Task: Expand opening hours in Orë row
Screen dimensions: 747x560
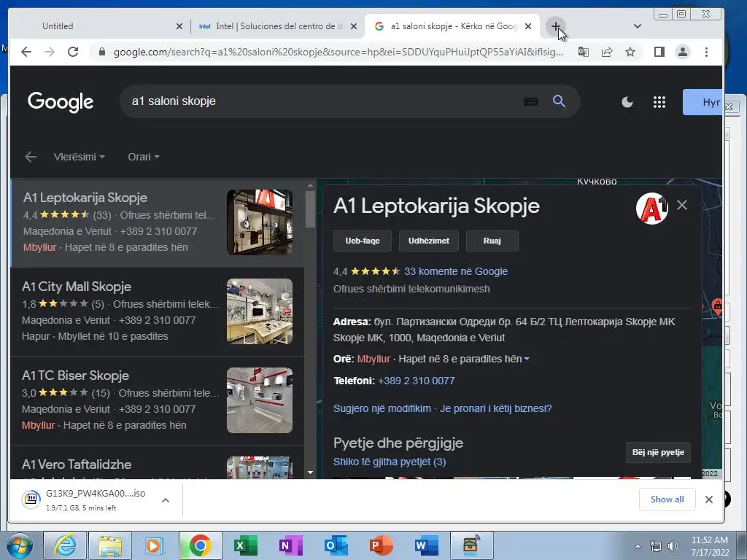Action: pyautogui.click(x=527, y=359)
